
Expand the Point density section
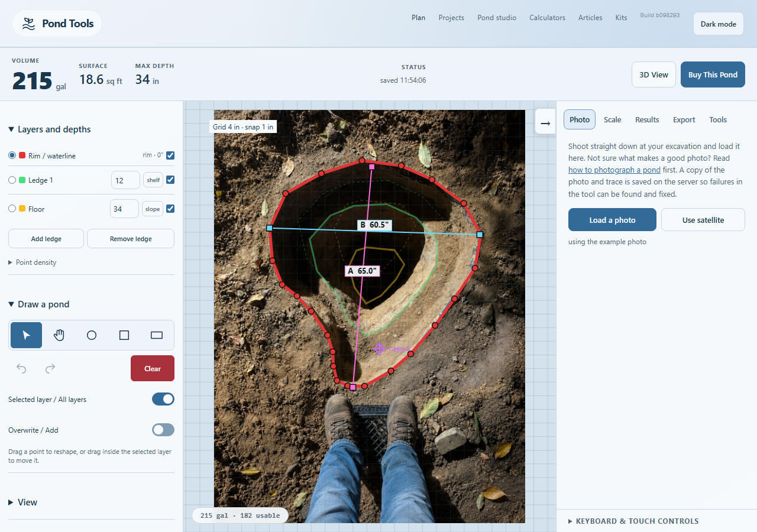[x=33, y=262]
